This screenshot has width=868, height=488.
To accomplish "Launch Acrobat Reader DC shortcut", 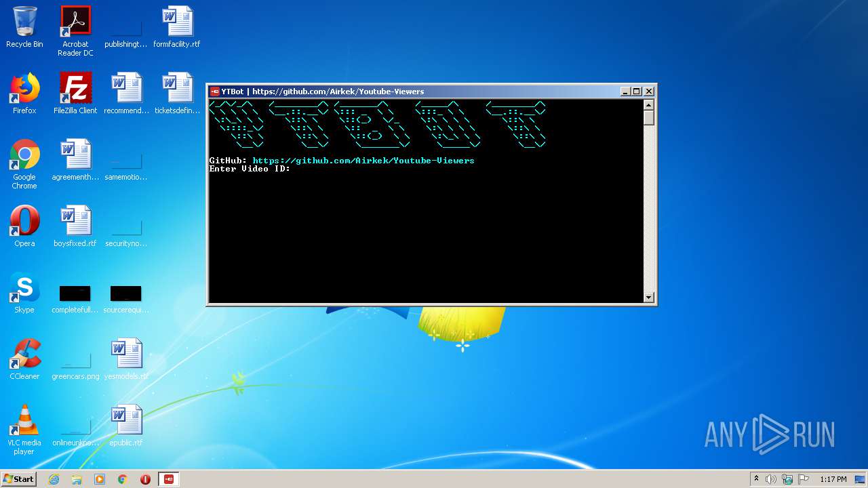I will coord(75,31).
